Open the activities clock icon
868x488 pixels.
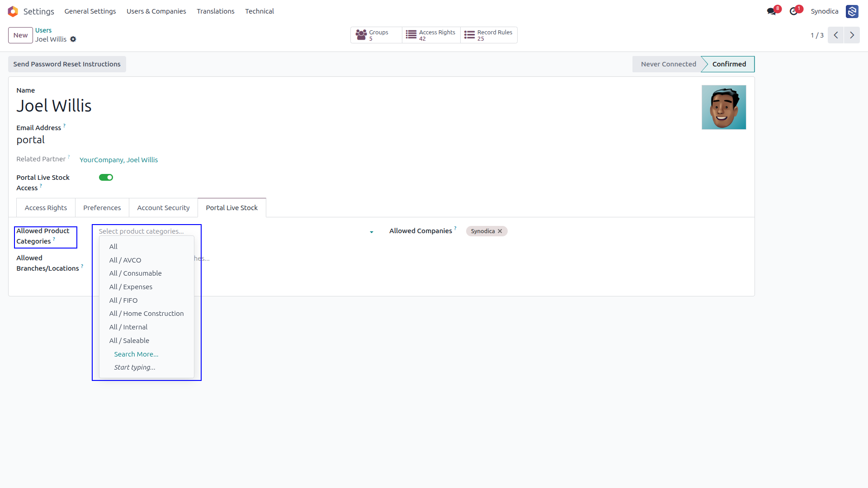point(793,11)
